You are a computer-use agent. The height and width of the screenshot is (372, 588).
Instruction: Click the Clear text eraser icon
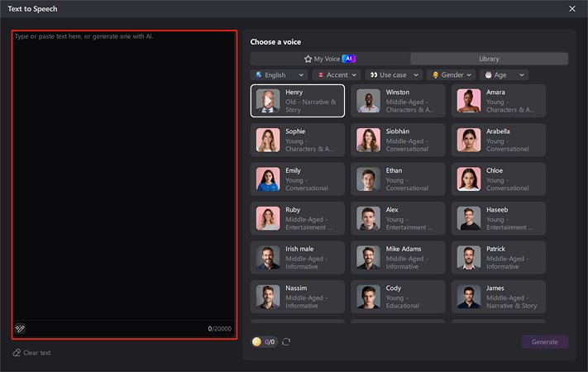pyautogui.click(x=17, y=353)
